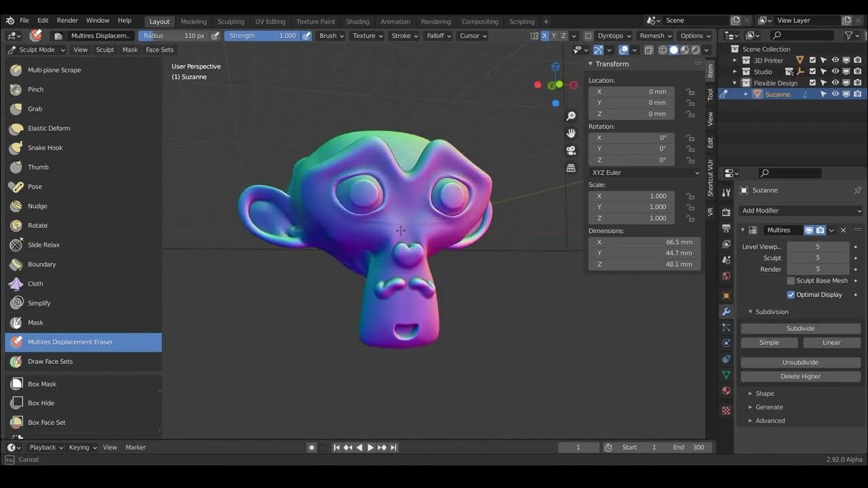This screenshot has height=488, width=868.
Task: Open the Sculpting workspace tab
Action: coord(231,22)
